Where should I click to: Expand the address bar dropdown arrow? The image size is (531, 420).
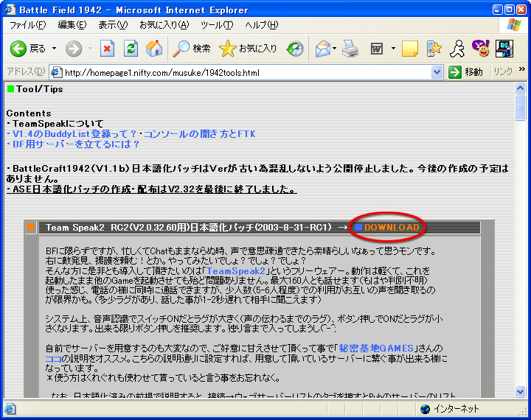437,72
